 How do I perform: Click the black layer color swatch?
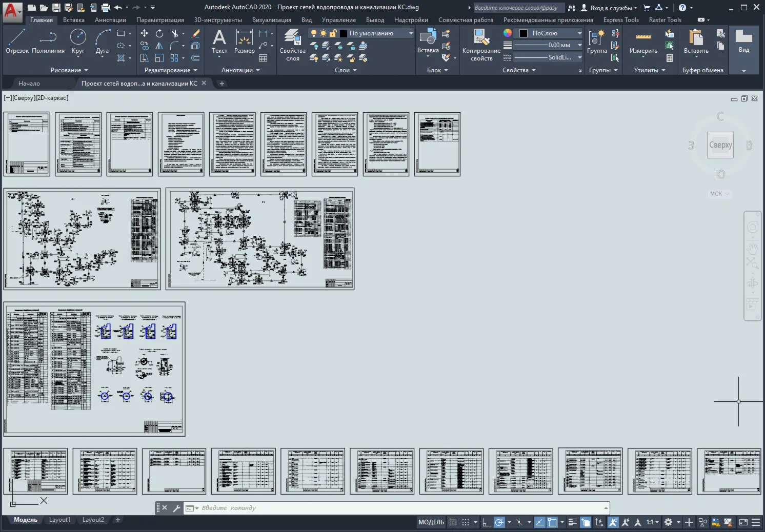point(344,33)
